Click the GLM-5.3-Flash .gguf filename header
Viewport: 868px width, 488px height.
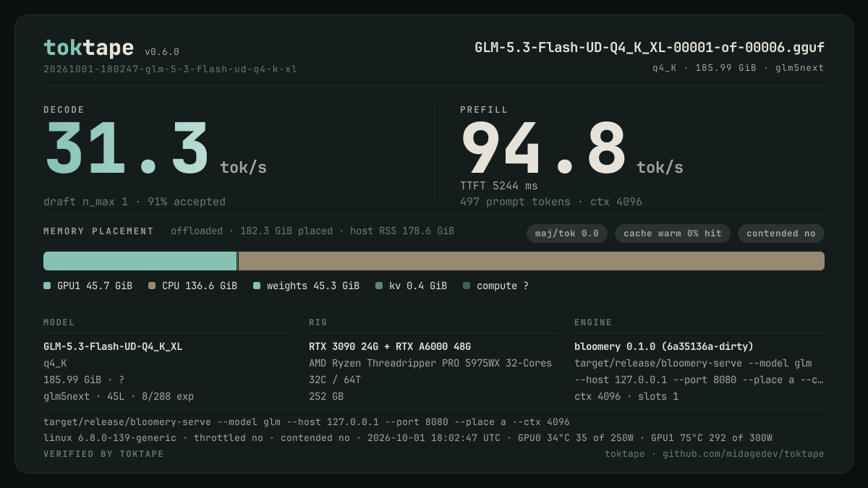[x=650, y=48]
